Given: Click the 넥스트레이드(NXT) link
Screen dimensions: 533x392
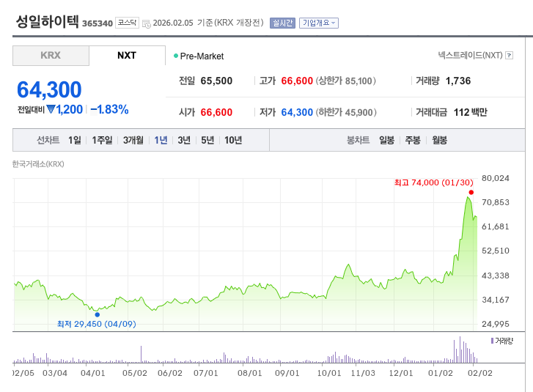Looking at the screenshot, I should tap(470, 56).
